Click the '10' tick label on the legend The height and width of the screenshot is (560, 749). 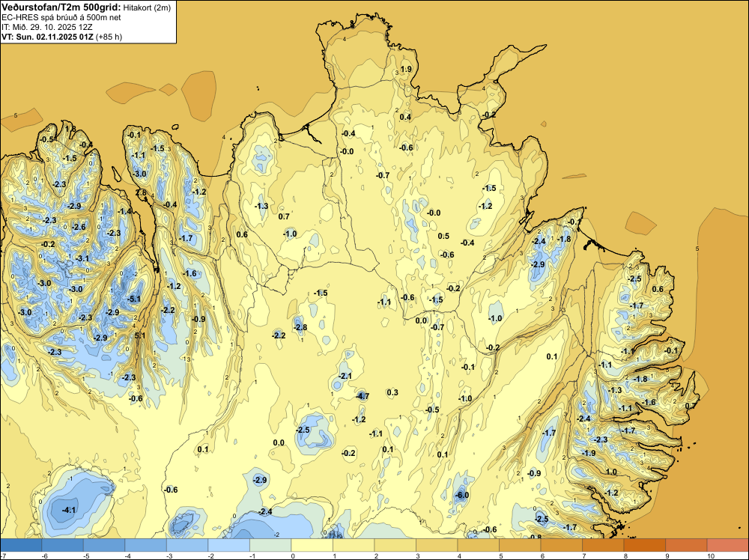point(710,556)
